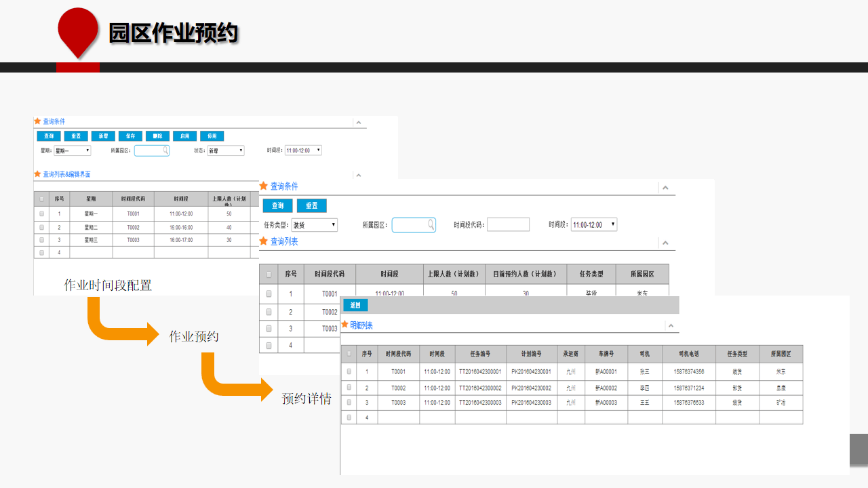This screenshot has height=488, width=868.
Task: Collapse the 查询条件 section in the 作业预约 panel
Action: tap(665, 188)
